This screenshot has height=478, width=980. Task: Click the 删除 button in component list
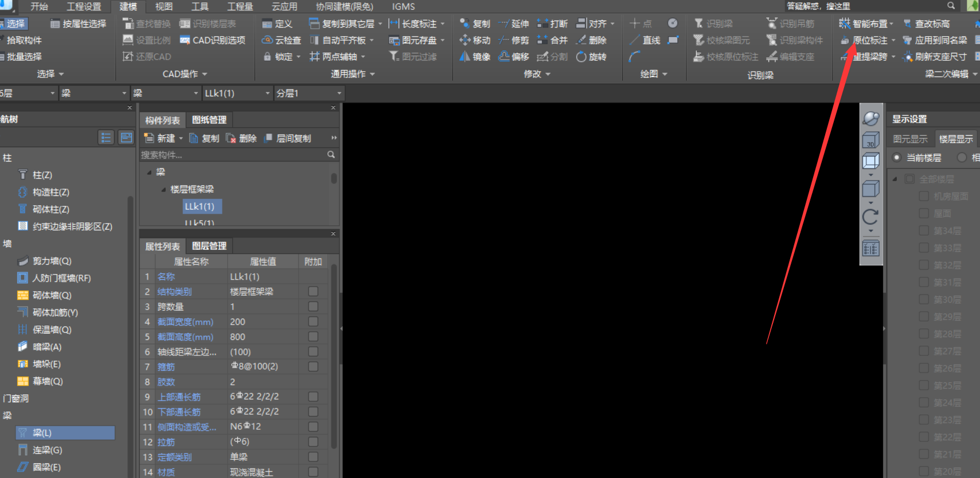[x=241, y=138]
